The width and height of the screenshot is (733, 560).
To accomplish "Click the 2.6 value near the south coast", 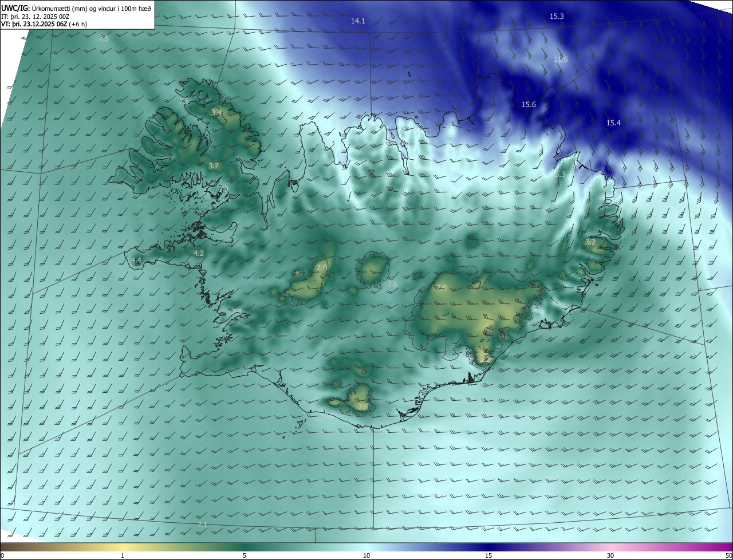I will coord(363,407).
